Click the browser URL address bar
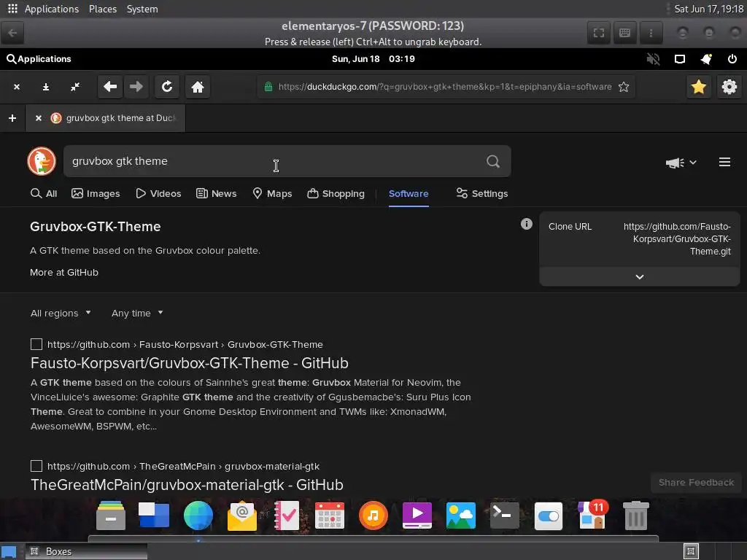This screenshot has width=747, height=560. (446, 87)
